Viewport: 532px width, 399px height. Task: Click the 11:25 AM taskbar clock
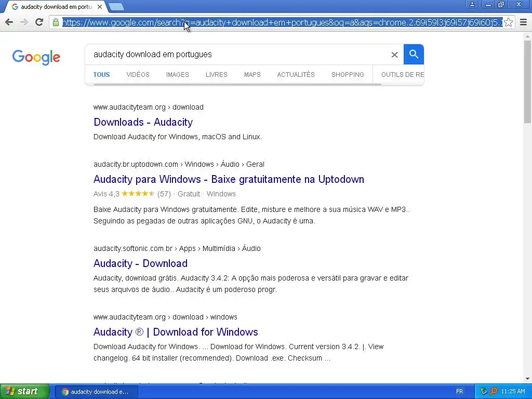513,392
